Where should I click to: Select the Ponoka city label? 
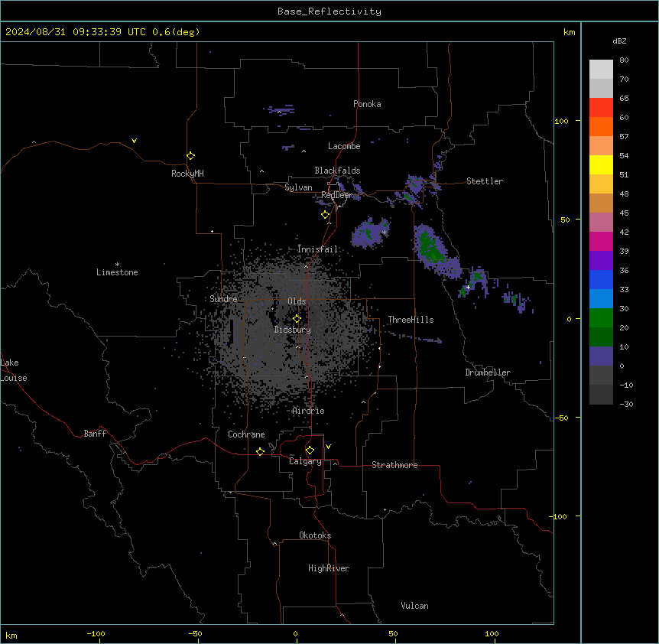[x=367, y=104]
